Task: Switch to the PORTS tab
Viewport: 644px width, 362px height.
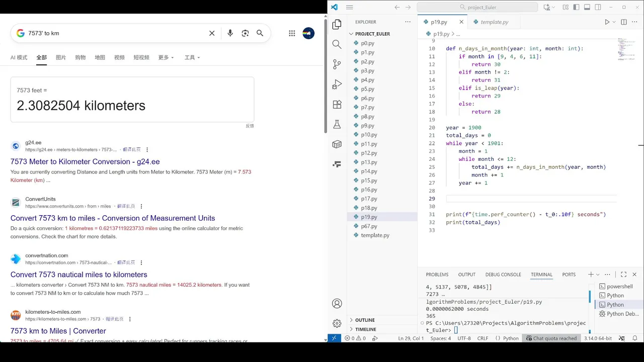Action: tap(569, 275)
